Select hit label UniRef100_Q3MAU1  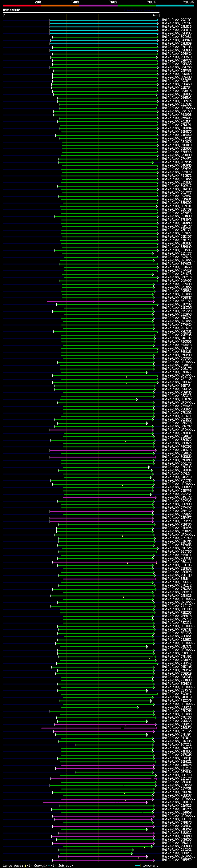click(x=177, y=200)
